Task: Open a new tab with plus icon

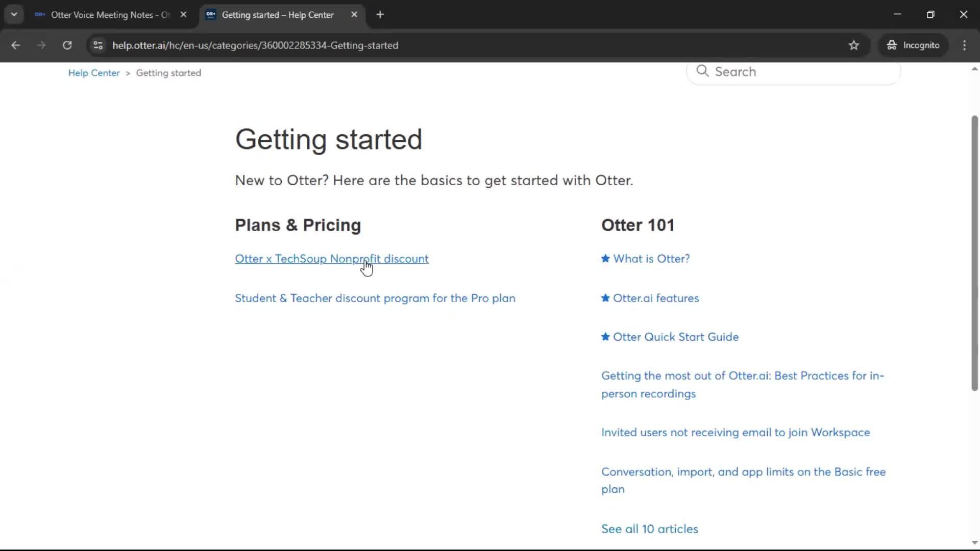Action: [380, 15]
